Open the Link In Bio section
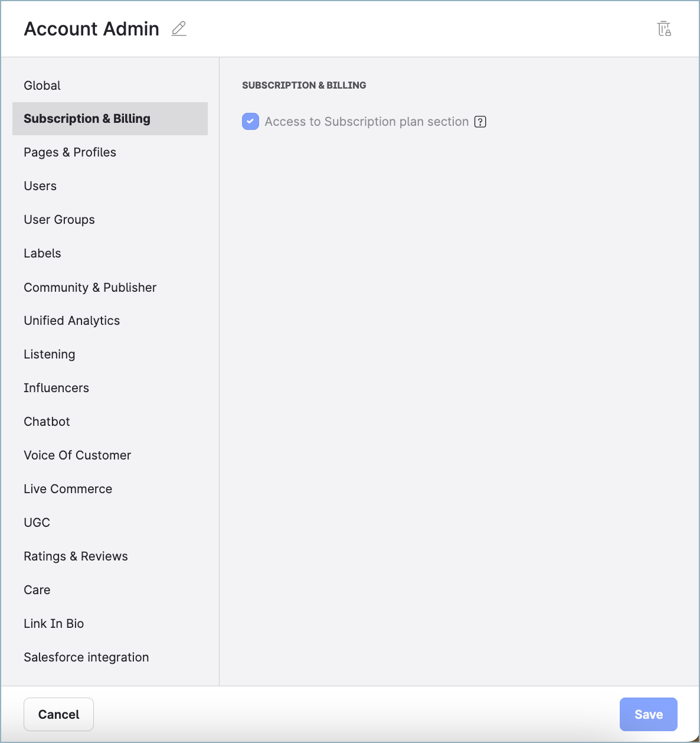The height and width of the screenshot is (743, 700). pyautogui.click(x=54, y=624)
